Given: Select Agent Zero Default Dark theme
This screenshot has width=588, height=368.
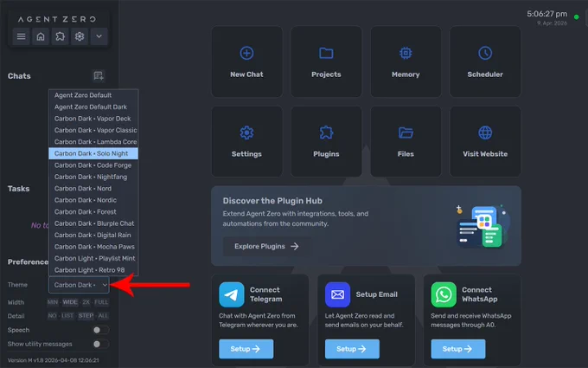Looking at the screenshot, I should (x=93, y=107).
